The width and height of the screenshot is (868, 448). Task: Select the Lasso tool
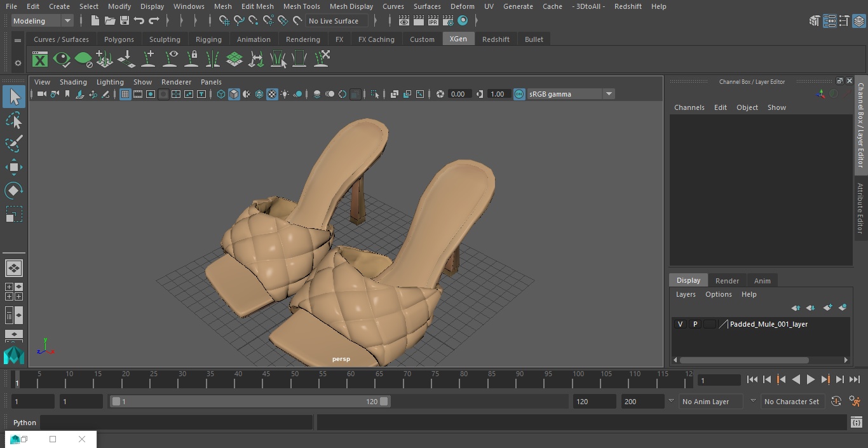[14, 120]
